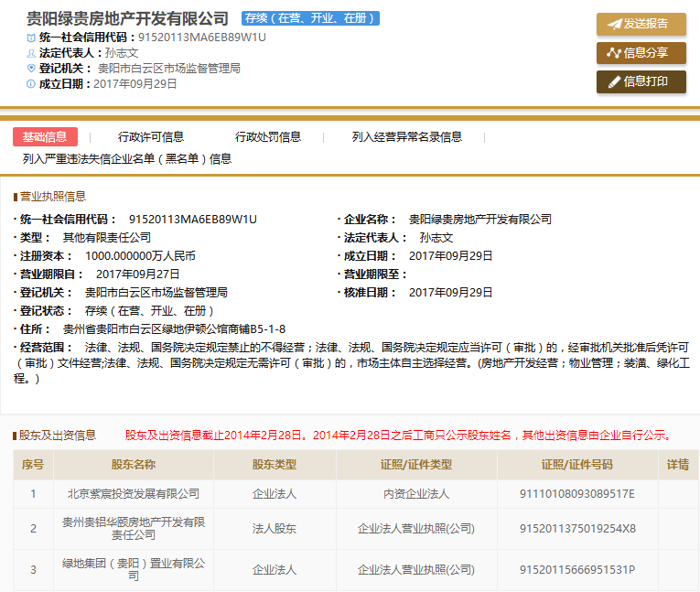The height and width of the screenshot is (592, 700).
Task: Click the 信息分享 share info button
Action: click(x=641, y=53)
